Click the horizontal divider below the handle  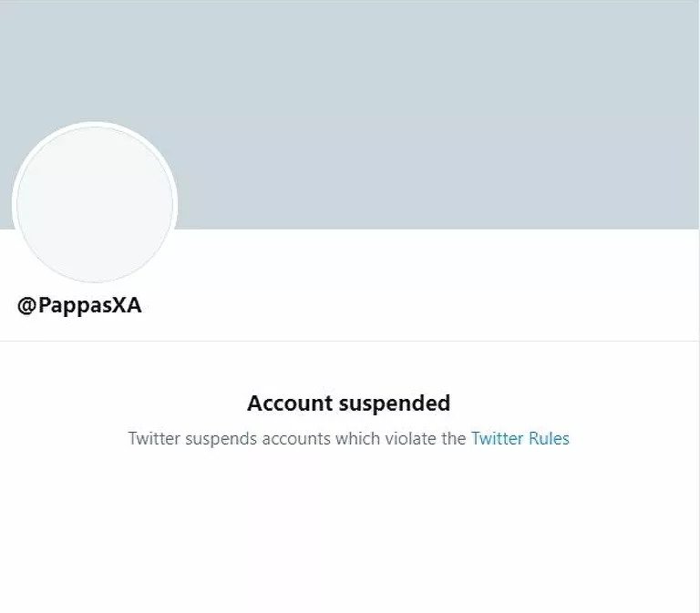point(349,341)
